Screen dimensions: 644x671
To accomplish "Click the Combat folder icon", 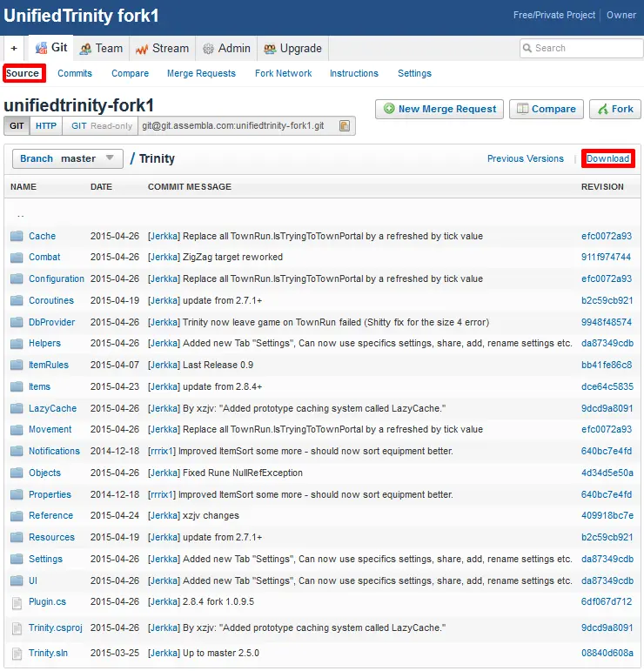I will pyautogui.click(x=17, y=258).
